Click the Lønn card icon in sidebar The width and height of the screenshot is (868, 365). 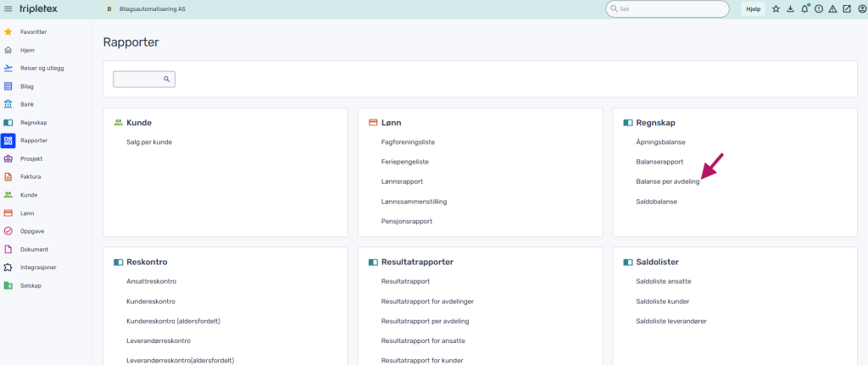pyautogui.click(x=8, y=213)
